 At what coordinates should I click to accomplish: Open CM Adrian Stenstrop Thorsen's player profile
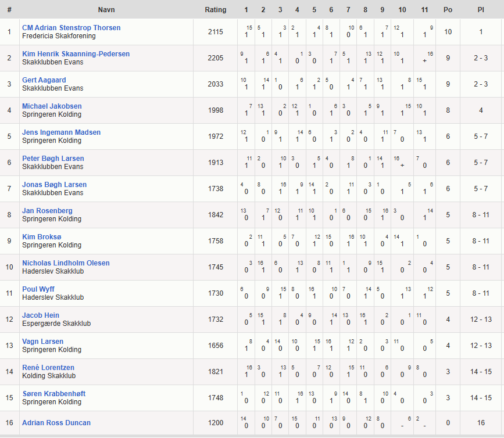pos(71,28)
